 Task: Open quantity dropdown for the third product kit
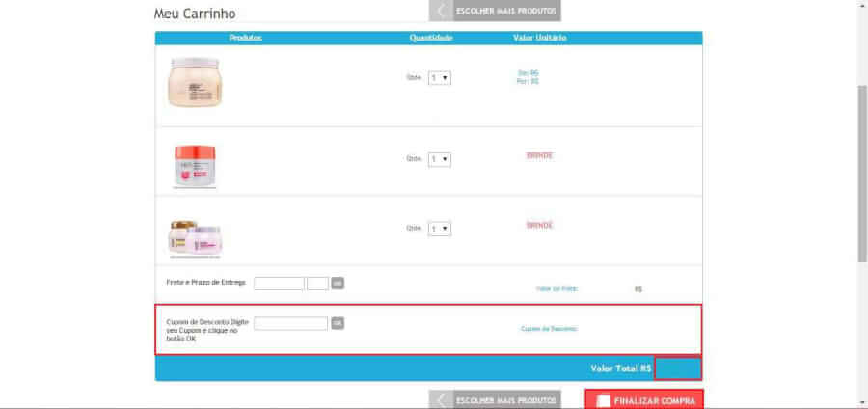click(440, 229)
